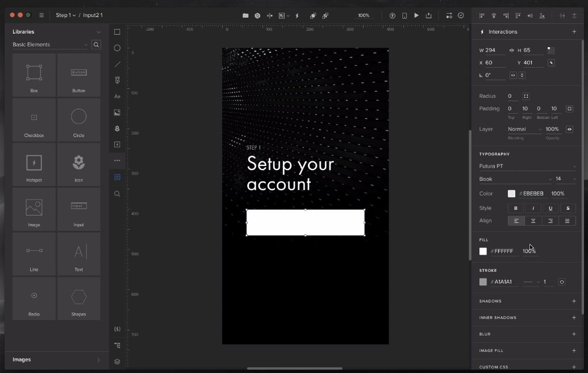The image size is (588, 373).
Task: Click the Play icon to preview the prototype
Action: 416,15
